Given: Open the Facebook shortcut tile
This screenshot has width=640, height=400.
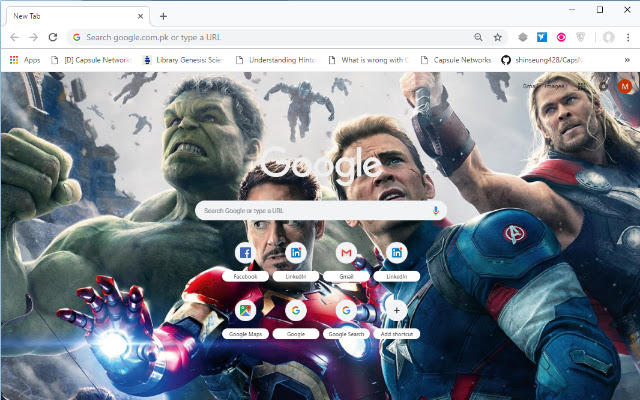Looking at the screenshot, I should [245, 262].
